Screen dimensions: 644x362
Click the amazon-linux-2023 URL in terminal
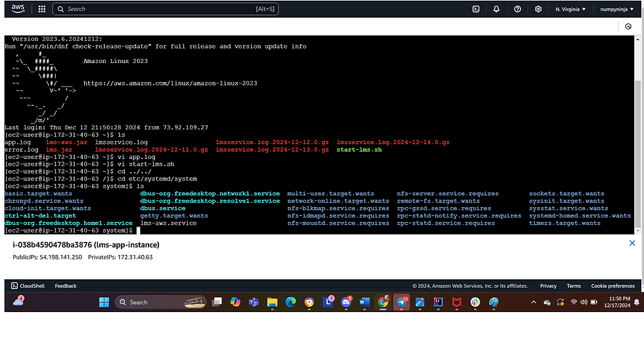click(x=170, y=83)
